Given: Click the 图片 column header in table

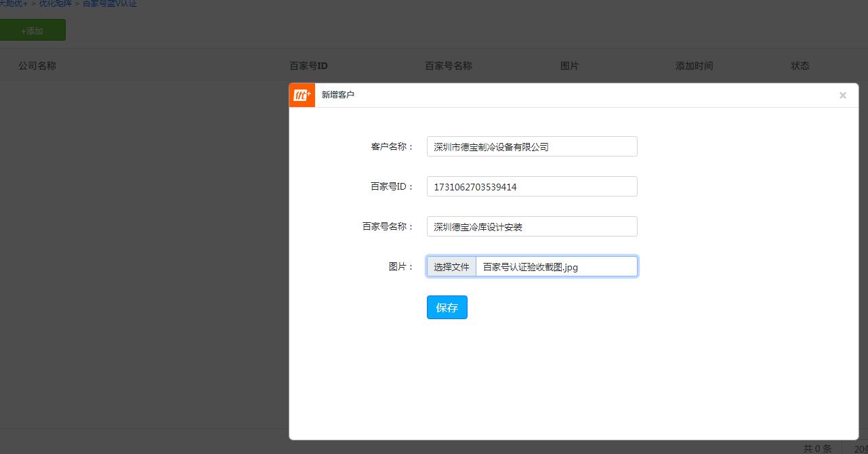Looking at the screenshot, I should click(x=570, y=66).
